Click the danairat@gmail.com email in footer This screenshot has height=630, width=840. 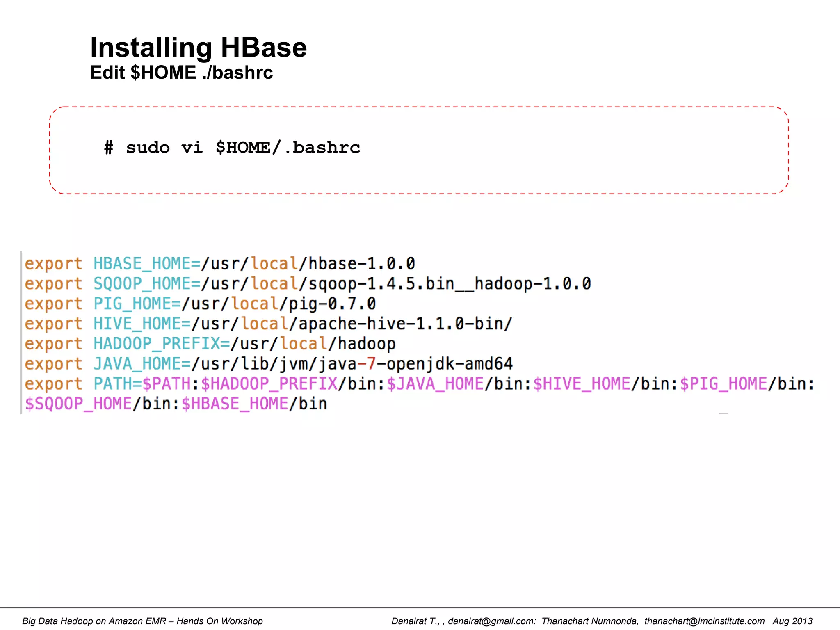491,621
